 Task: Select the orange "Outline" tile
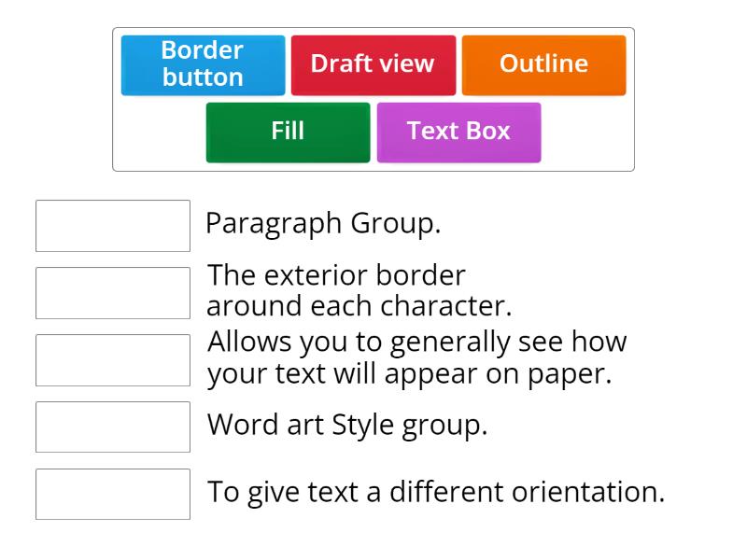point(544,64)
